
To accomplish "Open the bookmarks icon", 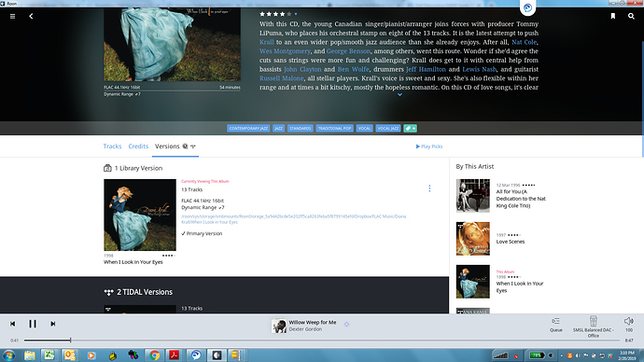I will click(x=613, y=16).
